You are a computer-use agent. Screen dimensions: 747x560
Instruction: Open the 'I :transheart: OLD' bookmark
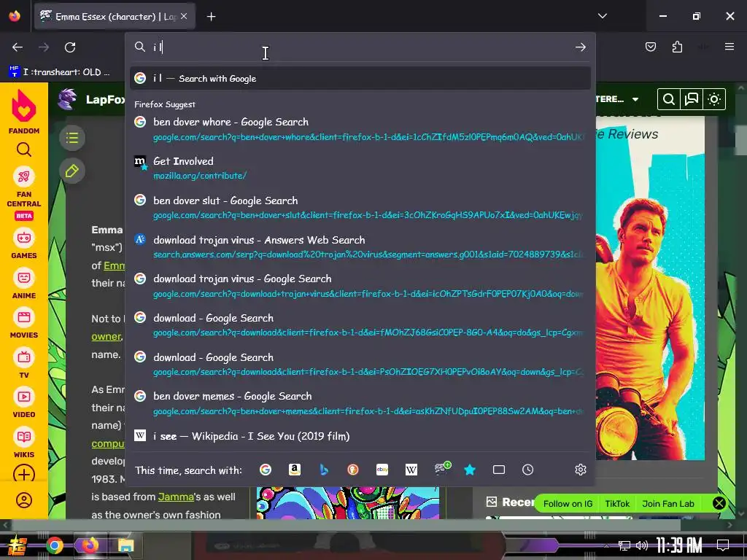[x=60, y=72]
